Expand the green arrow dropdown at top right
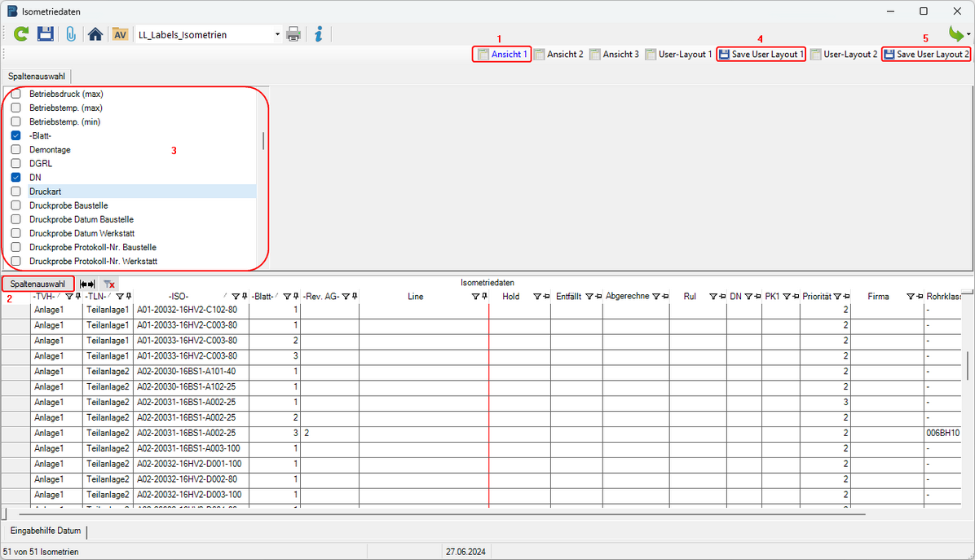This screenshot has width=975, height=560. click(968, 35)
